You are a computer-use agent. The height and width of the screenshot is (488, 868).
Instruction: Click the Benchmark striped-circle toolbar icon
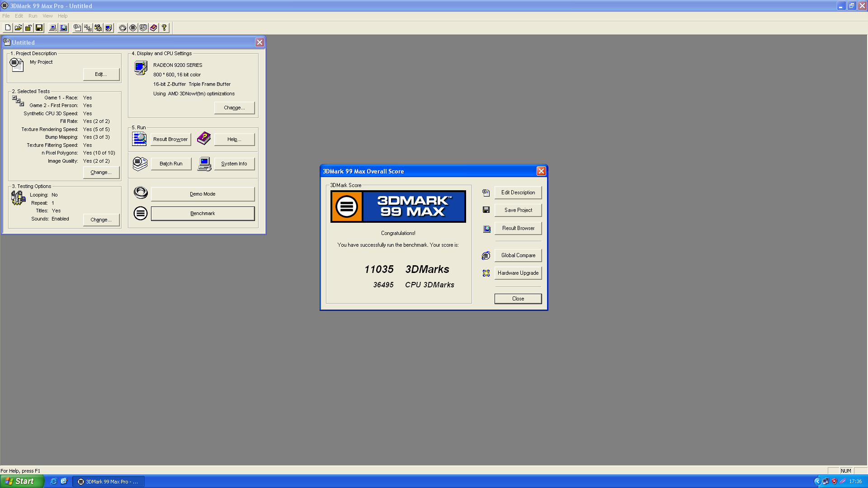(x=133, y=28)
